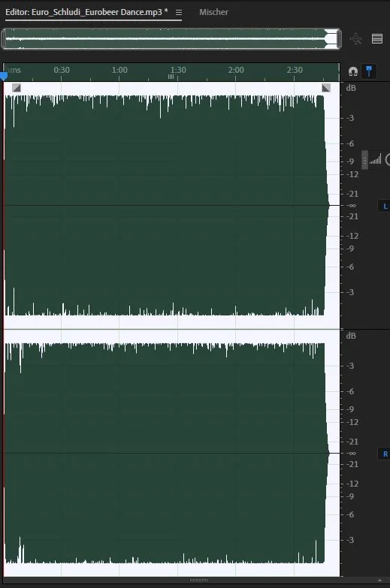Toggle the snapping magnet icon

[353, 71]
